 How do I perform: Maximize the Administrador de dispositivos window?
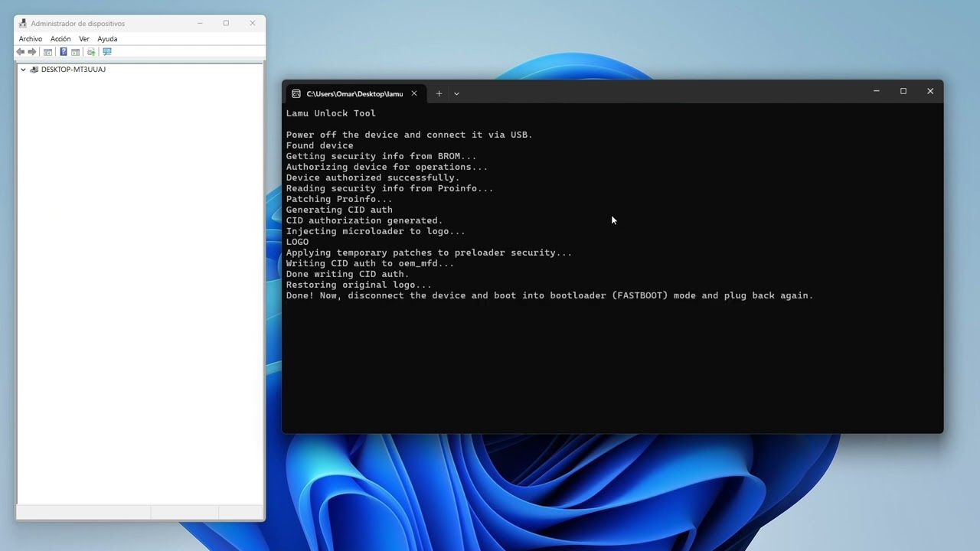pyautogui.click(x=226, y=24)
